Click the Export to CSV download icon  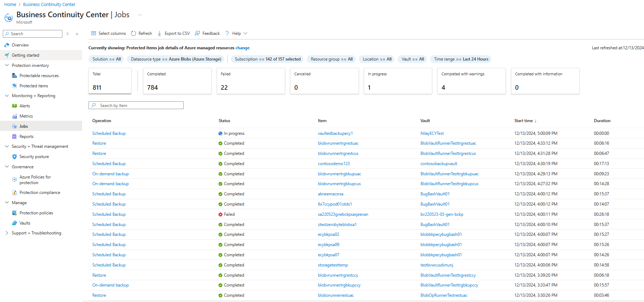pyautogui.click(x=159, y=33)
